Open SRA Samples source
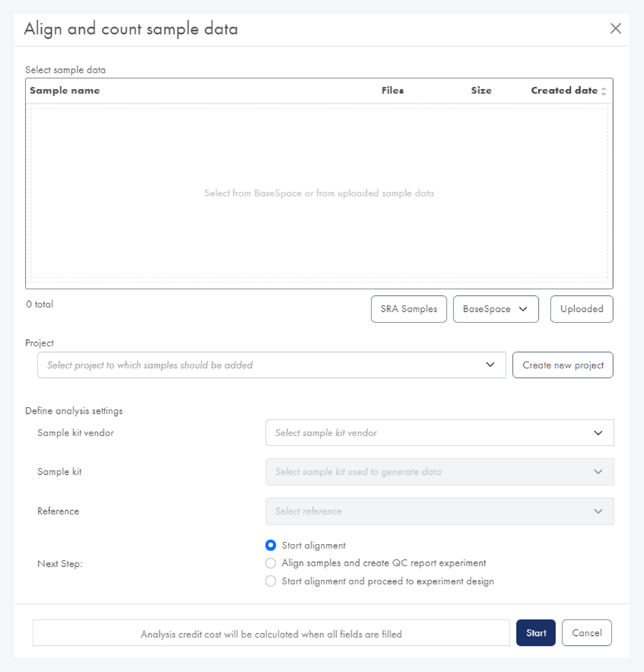 [x=409, y=309]
